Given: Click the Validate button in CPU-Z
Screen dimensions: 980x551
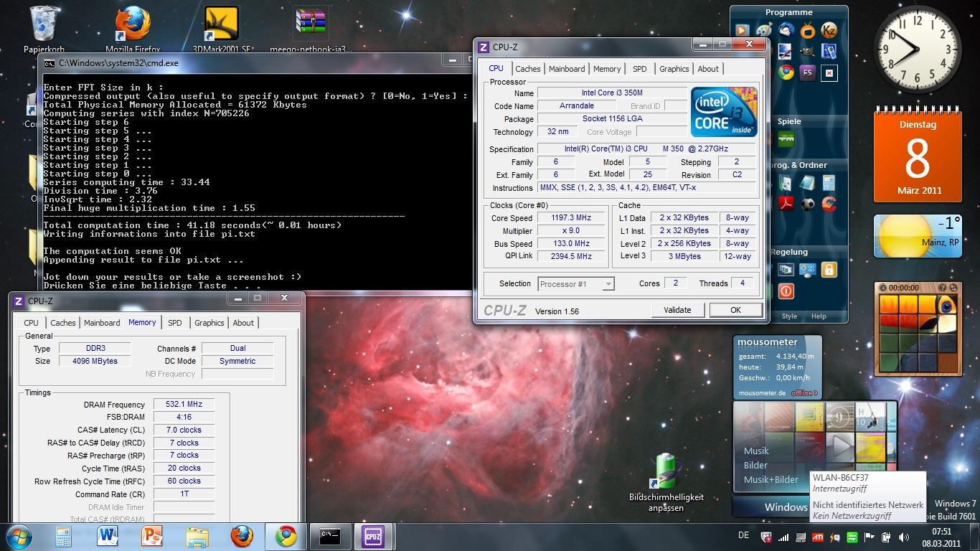Looking at the screenshot, I should tap(677, 310).
